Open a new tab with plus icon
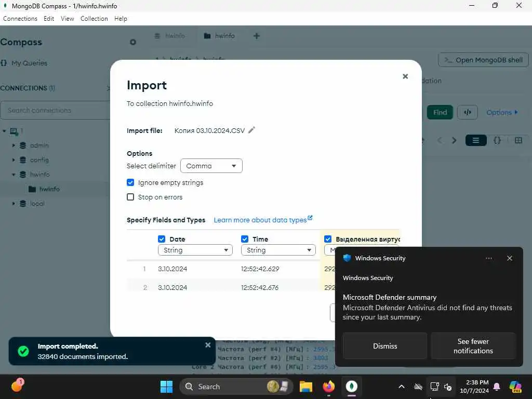 257,36
